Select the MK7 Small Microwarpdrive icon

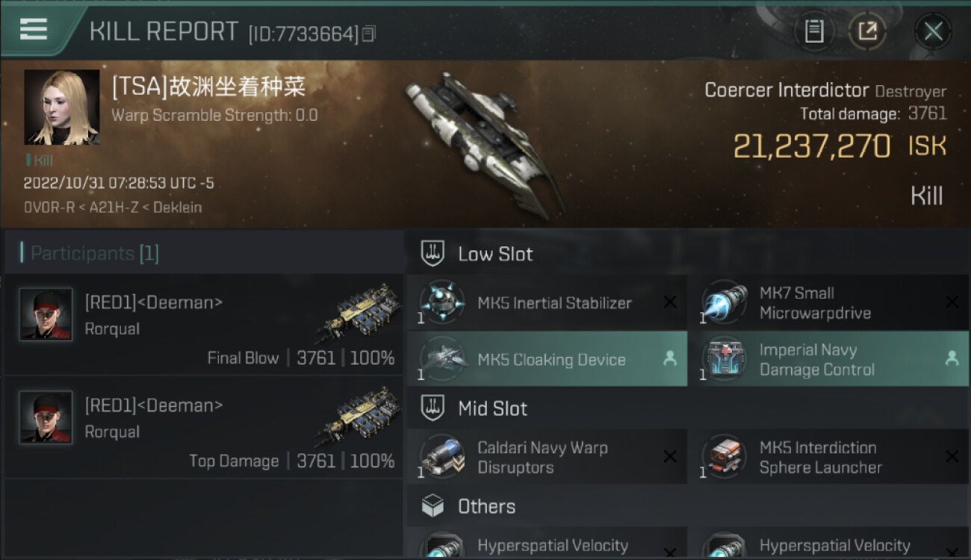[x=724, y=302]
